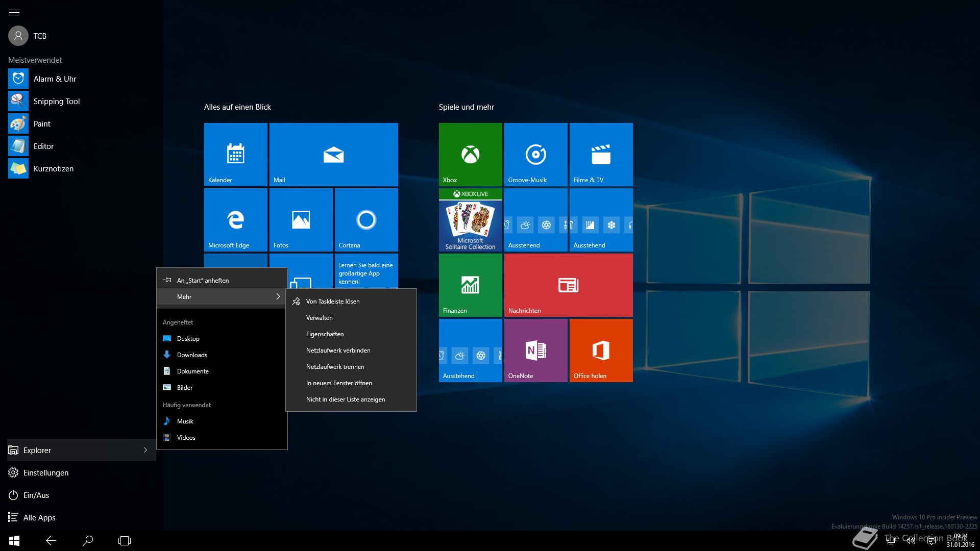Launch Snipping Tool from most used list
Screen dimensions: 980x551
pos(82,101)
